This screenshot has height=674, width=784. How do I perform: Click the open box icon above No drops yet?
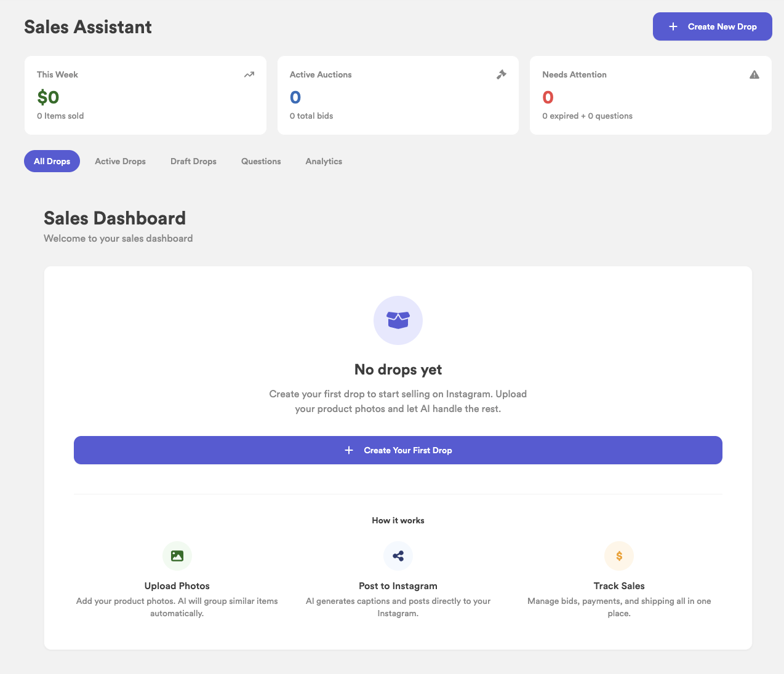click(x=398, y=320)
